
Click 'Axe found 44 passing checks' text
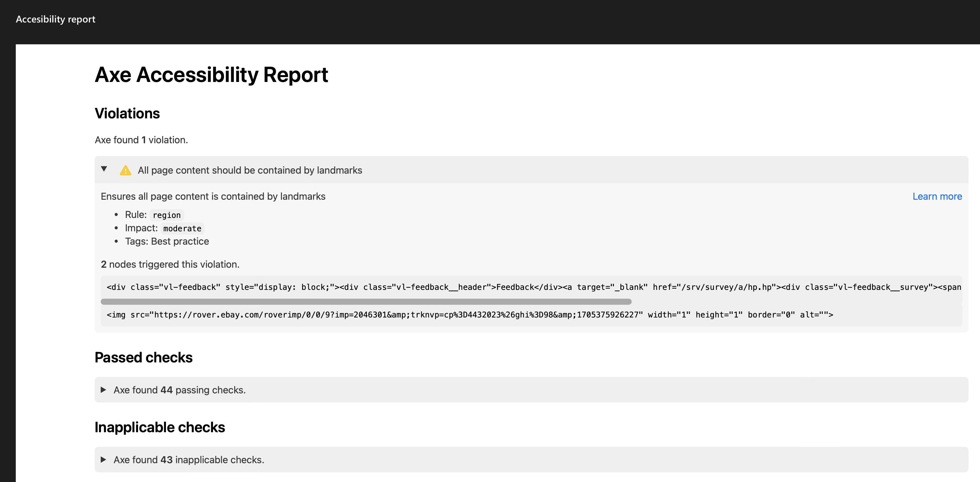coord(179,390)
